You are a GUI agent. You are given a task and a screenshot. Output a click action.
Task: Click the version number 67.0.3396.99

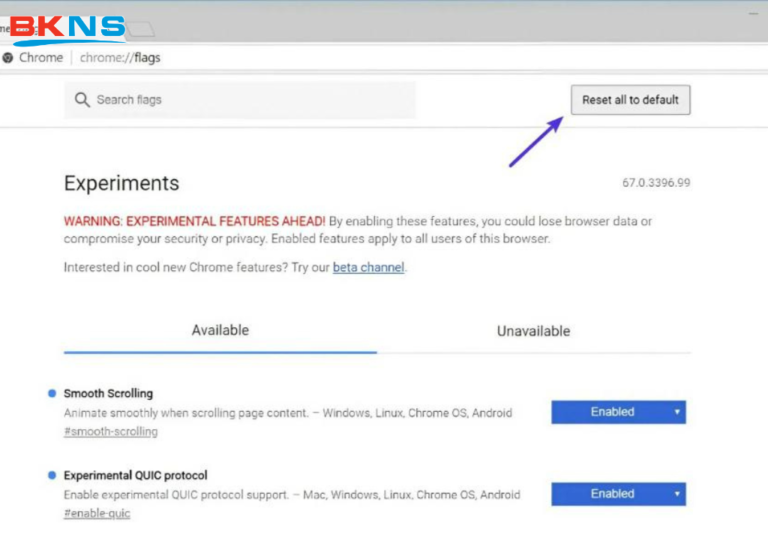pos(656,184)
